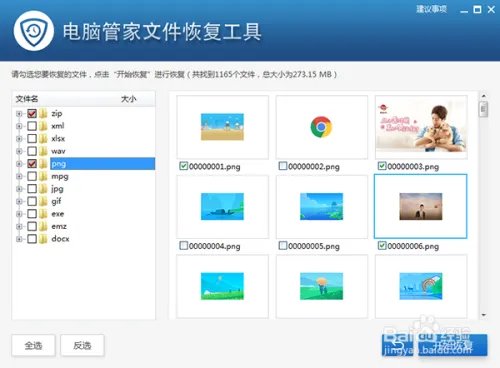Expand the gif tree node
Image resolution: width=500 pixels, height=368 pixels.
coord(19,201)
